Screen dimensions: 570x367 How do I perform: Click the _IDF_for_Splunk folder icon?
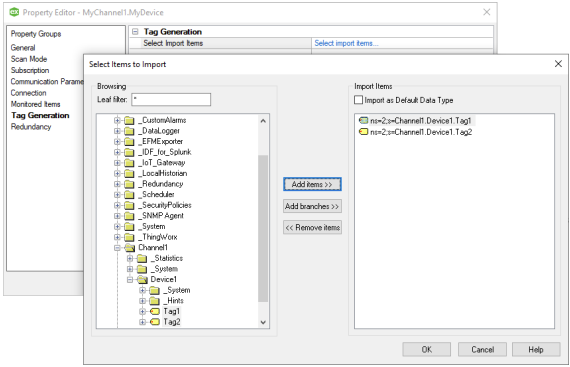(129, 152)
